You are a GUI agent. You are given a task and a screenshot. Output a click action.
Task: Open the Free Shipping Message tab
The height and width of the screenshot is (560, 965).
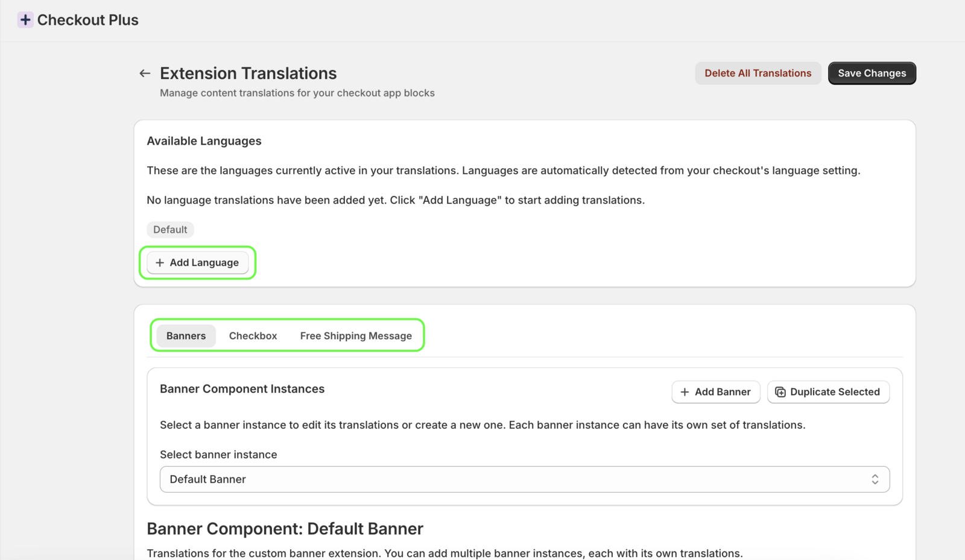click(x=356, y=335)
